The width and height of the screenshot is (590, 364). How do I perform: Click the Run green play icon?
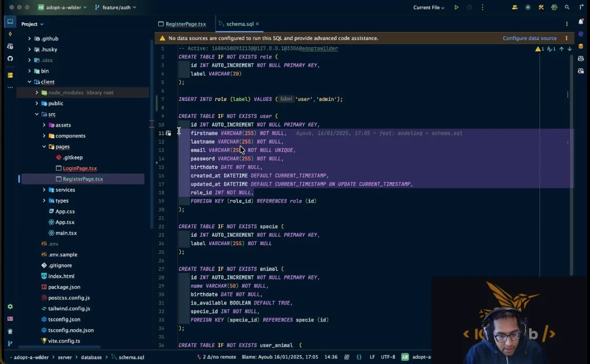pos(456,7)
